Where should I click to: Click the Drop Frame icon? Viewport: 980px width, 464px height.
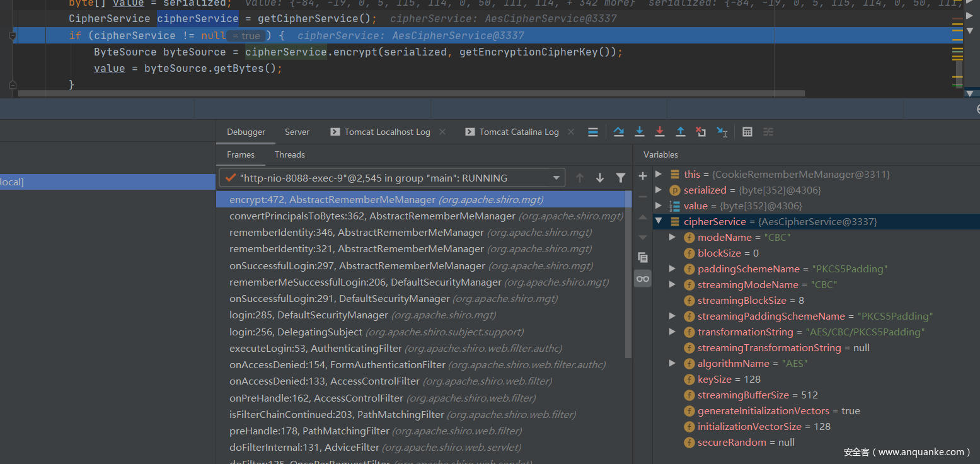[x=701, y=132]
